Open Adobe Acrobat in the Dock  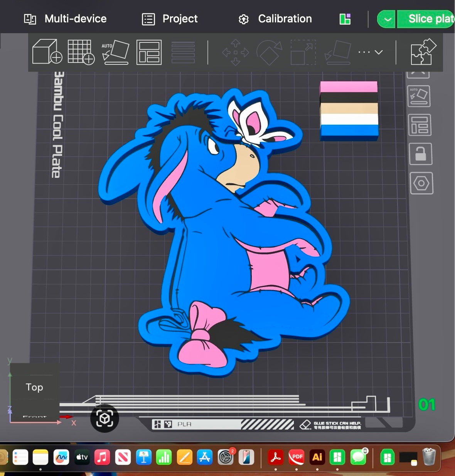(276, 457)
